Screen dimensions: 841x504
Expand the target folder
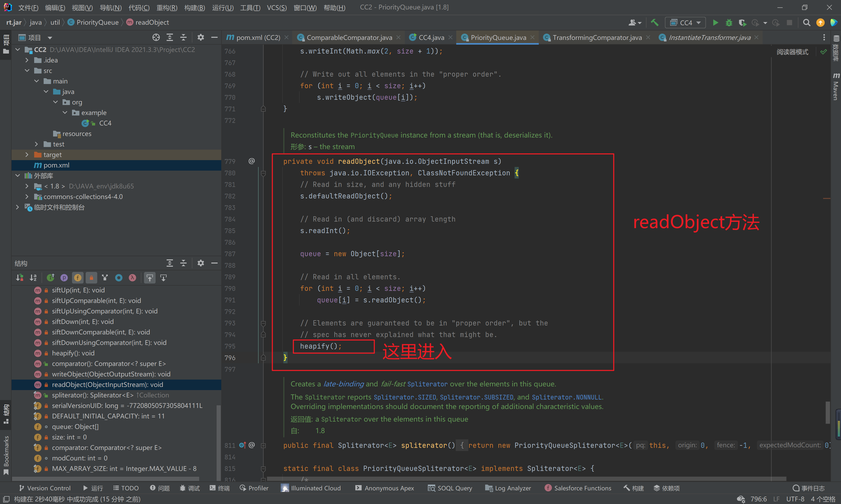[x=27, y=155]
